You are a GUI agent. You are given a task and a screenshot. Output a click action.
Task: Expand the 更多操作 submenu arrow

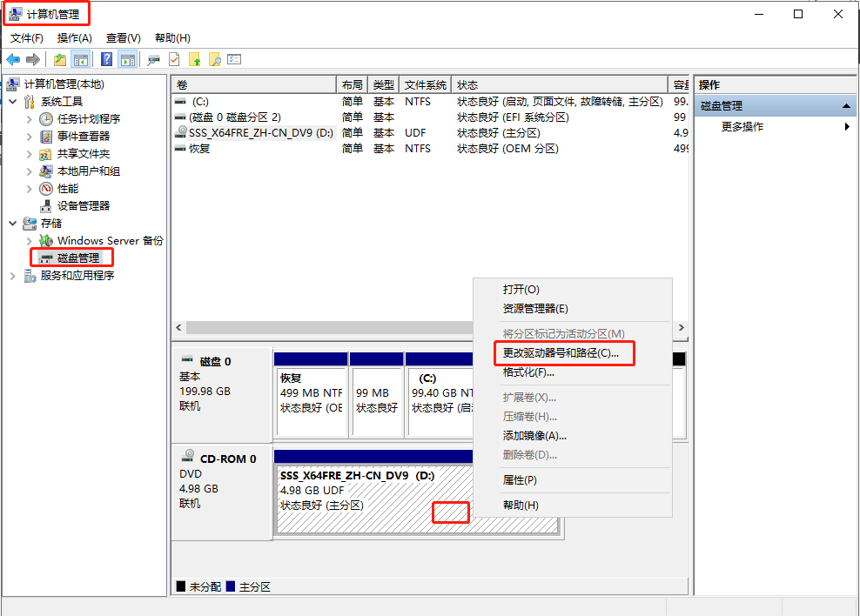click(x=847, y=127)
